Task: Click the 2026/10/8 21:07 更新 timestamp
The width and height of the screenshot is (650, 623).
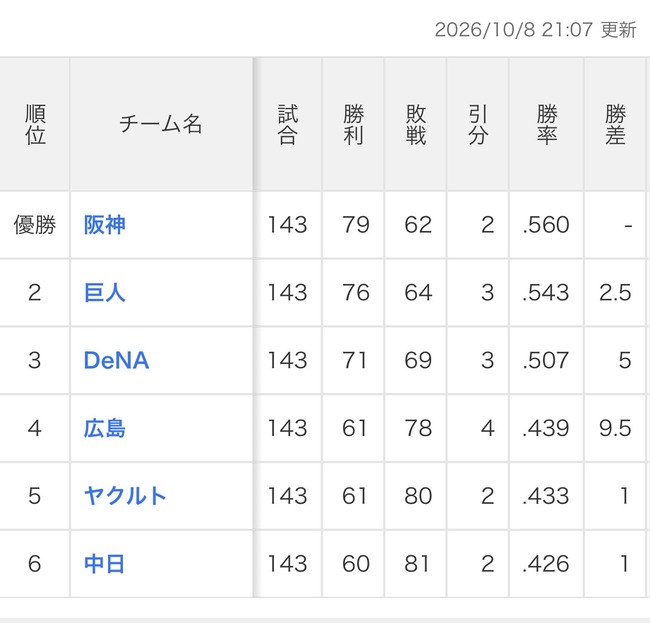Action: tap(535, 30)
